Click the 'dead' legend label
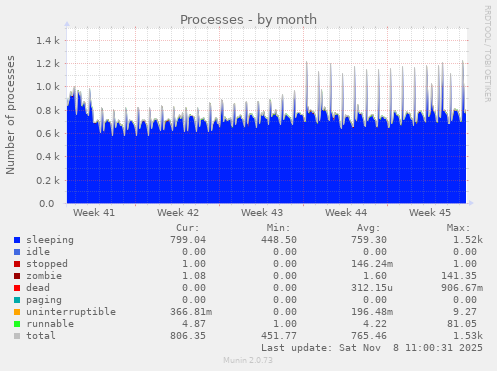The height and width of the screenshot is (371, 497). tap(38, 288)
